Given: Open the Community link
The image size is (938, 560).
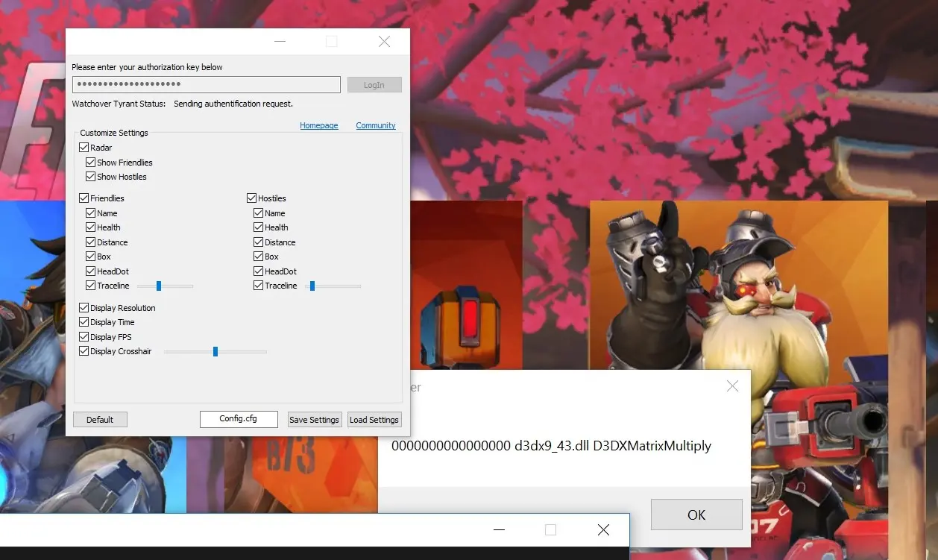Looking at the screenshot, I should (x=376, y=125).
